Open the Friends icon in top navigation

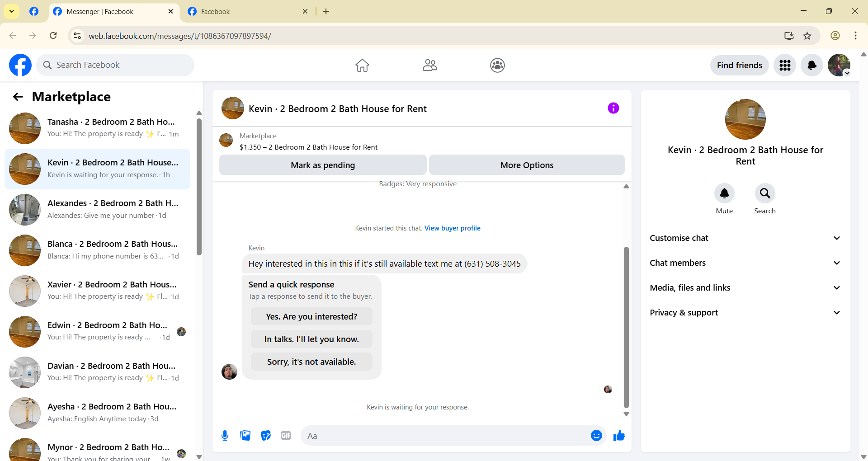(430, 66)
